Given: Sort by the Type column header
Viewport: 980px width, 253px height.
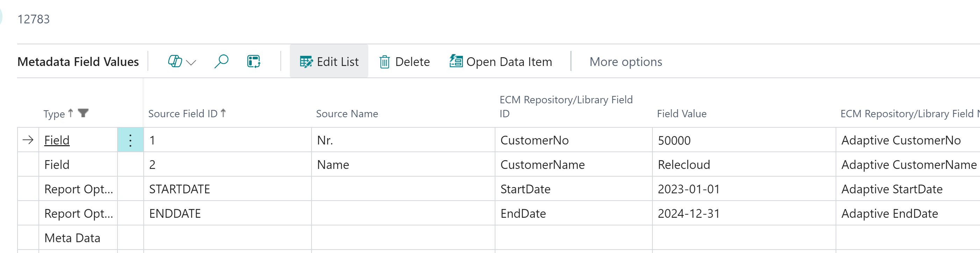Looking at the screenshot, I should (54, 113).
